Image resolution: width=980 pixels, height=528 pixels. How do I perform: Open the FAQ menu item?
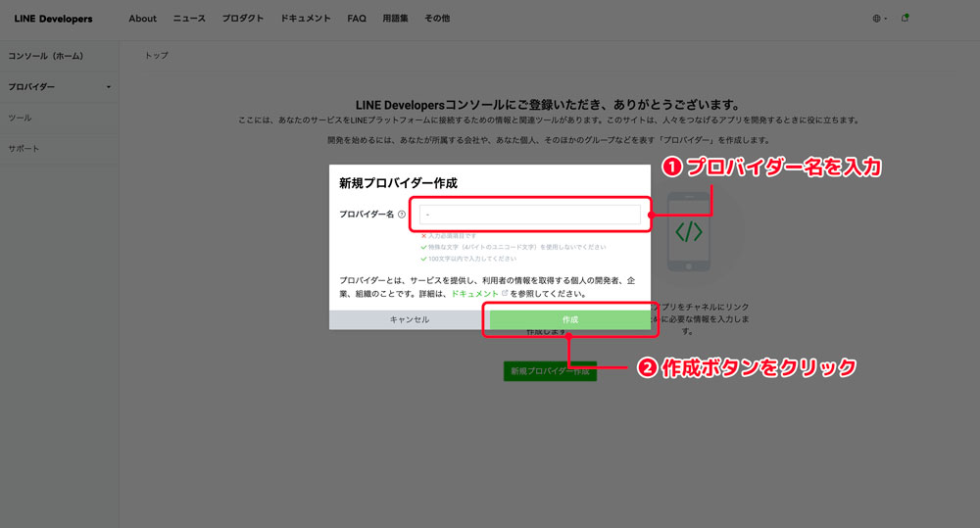pyautogui.click(x=357, y=19)
